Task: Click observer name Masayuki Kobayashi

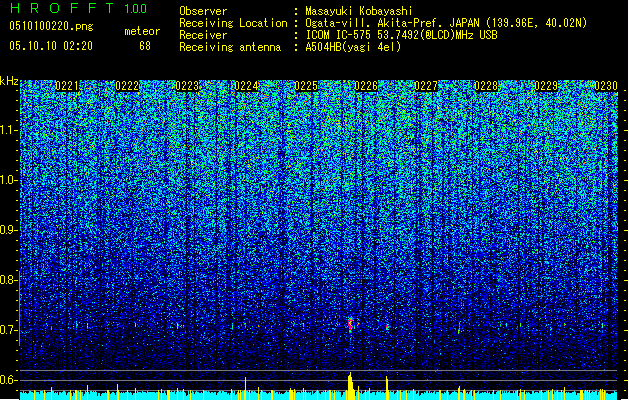Action: tap(358, 11)
